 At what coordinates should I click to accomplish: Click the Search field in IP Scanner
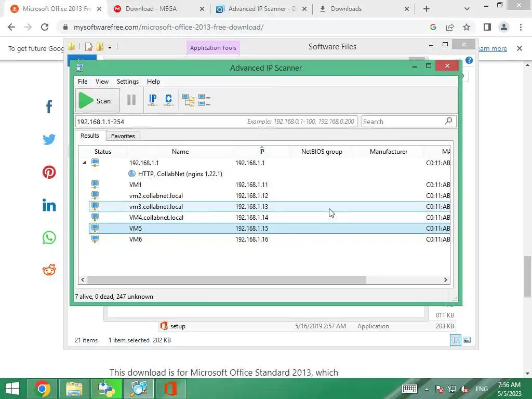tap(409, 122)
